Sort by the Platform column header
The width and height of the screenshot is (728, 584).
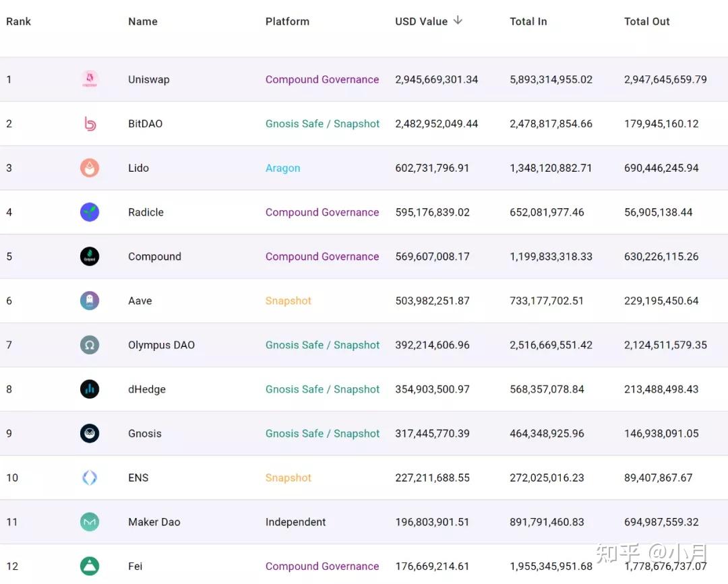click(287, 22)
